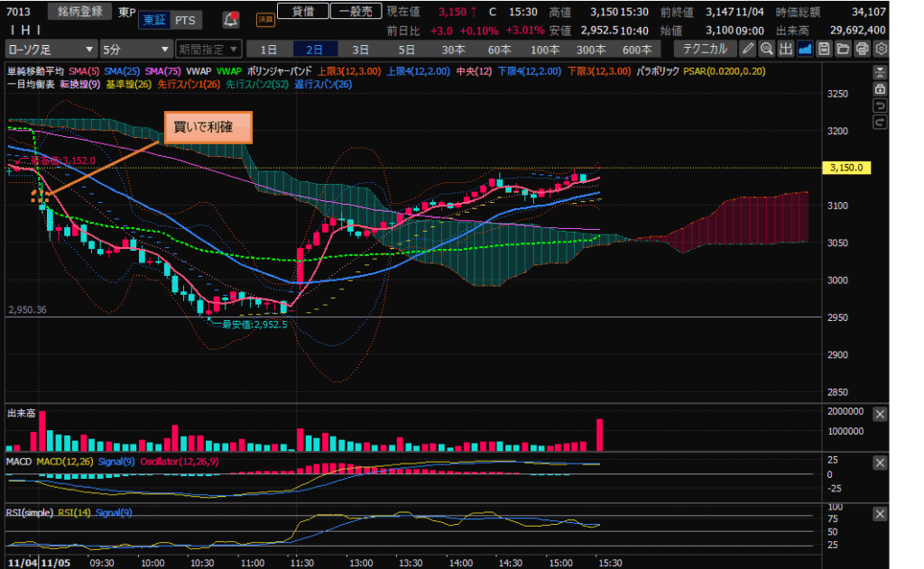
Task: Open the 期間指定 period dropdown
Action: coord(208,49)
